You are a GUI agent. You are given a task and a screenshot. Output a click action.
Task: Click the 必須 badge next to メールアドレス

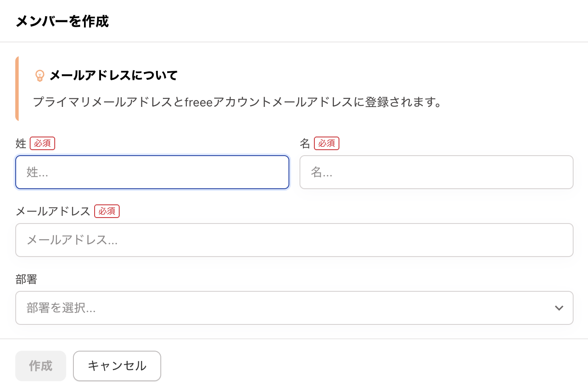[x=106, y=211]
